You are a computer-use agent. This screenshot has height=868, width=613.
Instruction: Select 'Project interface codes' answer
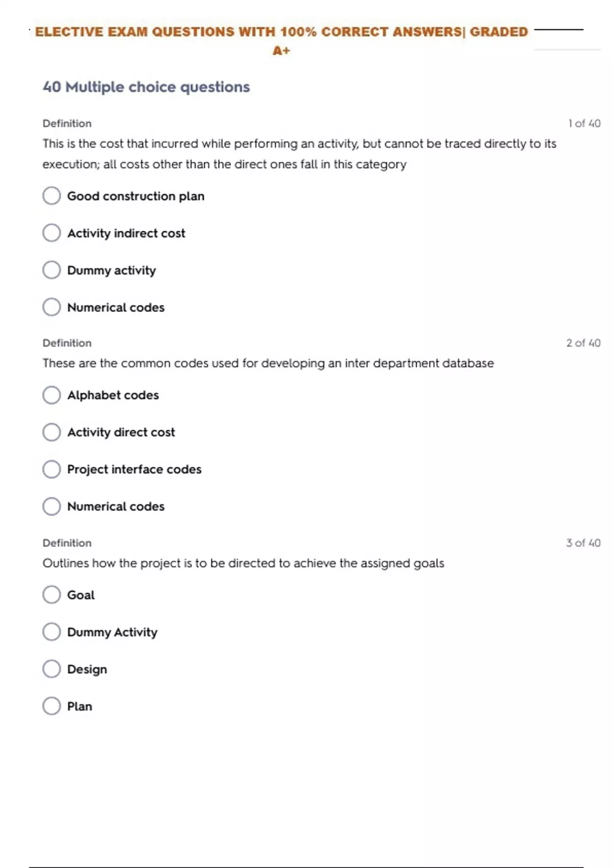click(52, 469)
